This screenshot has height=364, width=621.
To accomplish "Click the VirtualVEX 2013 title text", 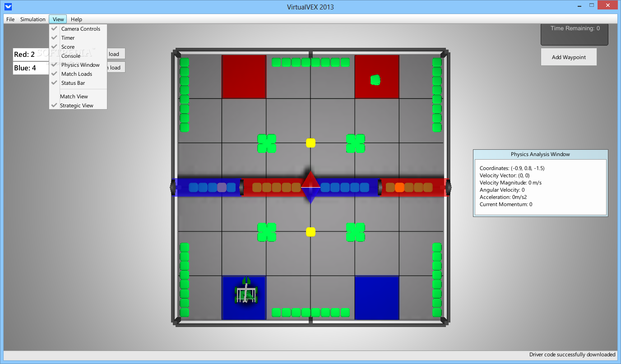I will click(310, 7).
